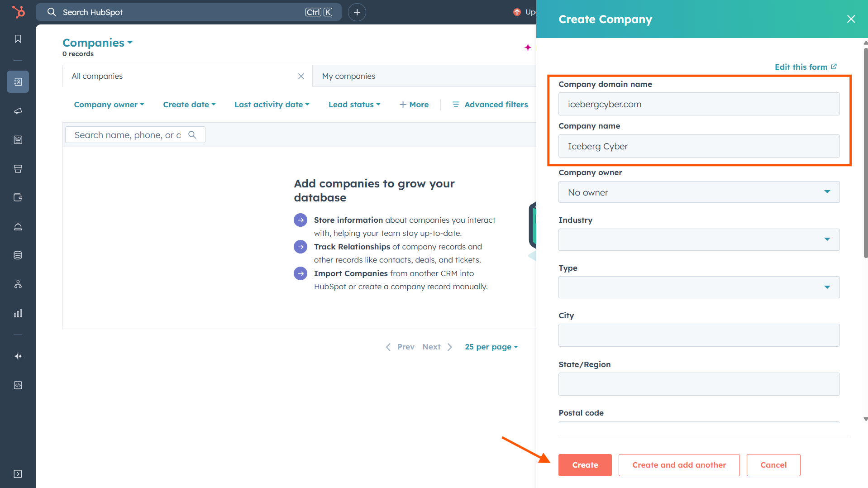Image resolution: width=868 pixels, height=488 pixels.
Task: Go to Prev page
Action: point(400,347)
